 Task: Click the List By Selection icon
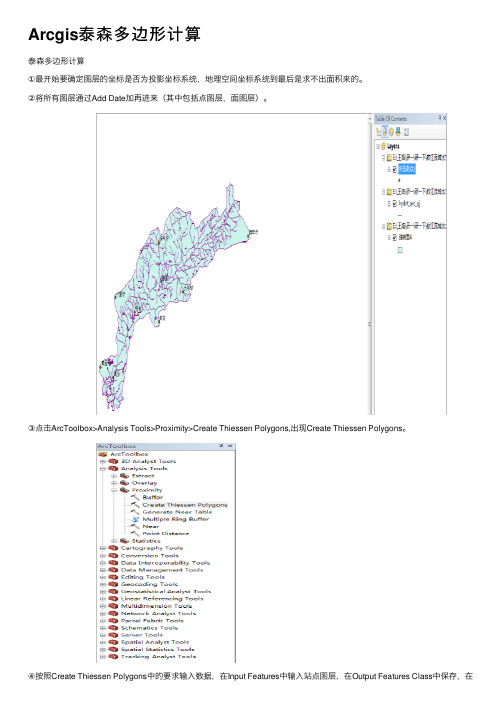(398, 132)
